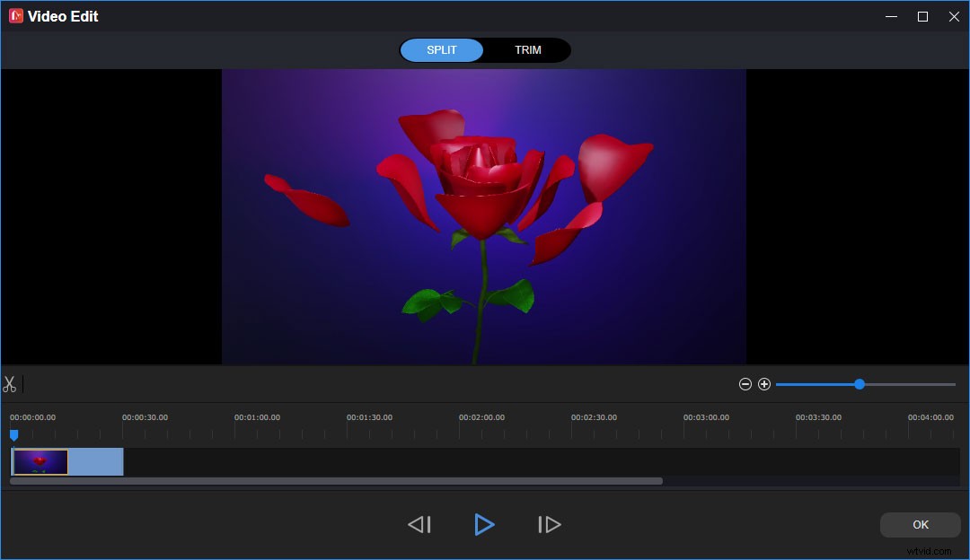Select the rose clip thumbnail on timeline
Screen dimensions: 970x560
pos(39,461)
